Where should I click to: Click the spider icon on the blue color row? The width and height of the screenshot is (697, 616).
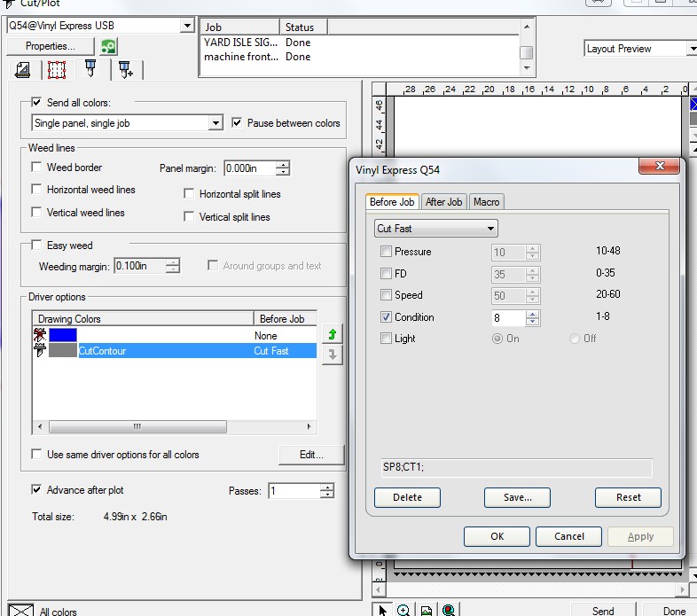point(40,335)
